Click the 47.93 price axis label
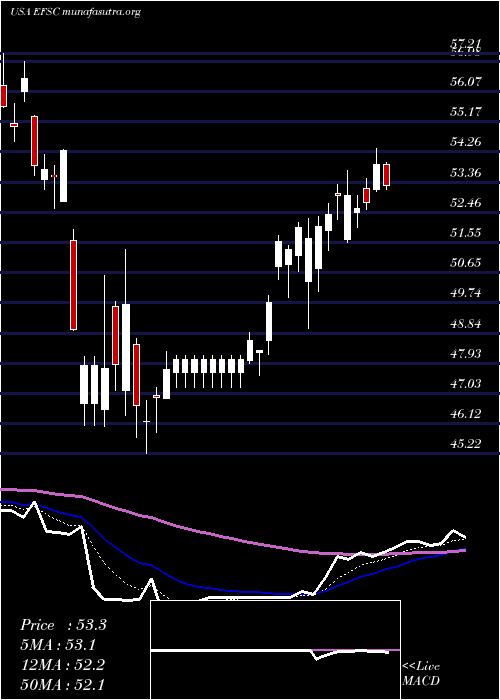 click(466, 354)
